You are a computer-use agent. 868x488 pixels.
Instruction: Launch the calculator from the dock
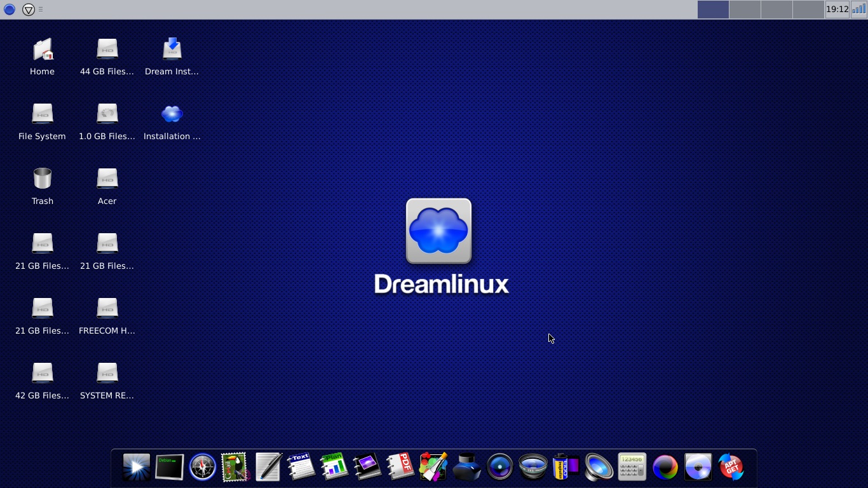pyautogui.click(x=632, y=467)
